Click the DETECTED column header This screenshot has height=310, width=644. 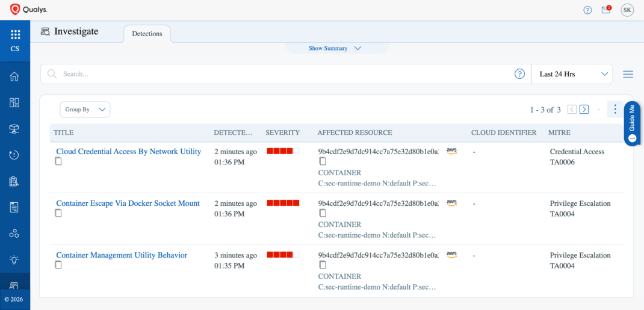click(x=234, y=132)
